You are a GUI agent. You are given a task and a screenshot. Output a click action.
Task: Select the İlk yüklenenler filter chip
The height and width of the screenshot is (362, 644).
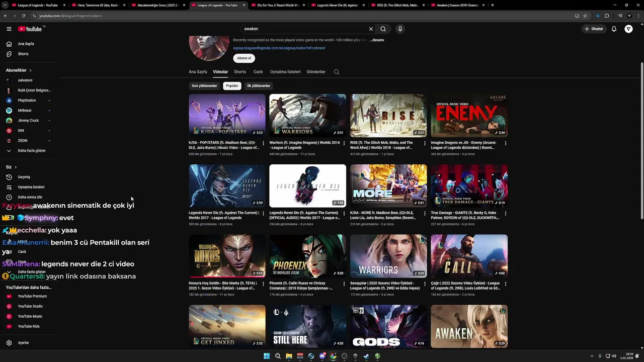point(259,86)
